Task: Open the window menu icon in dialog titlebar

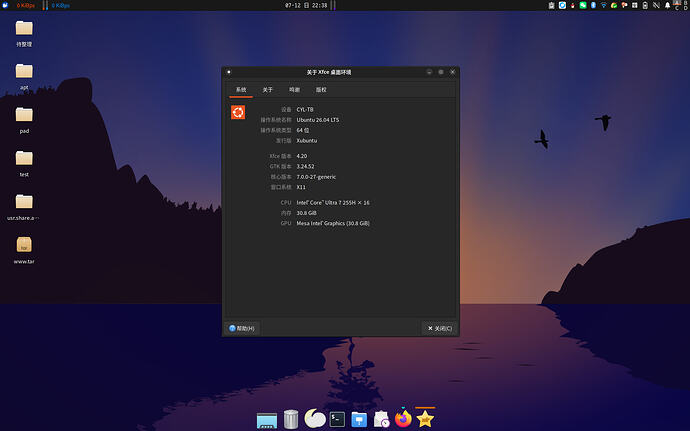Action: tap(229, 72)
